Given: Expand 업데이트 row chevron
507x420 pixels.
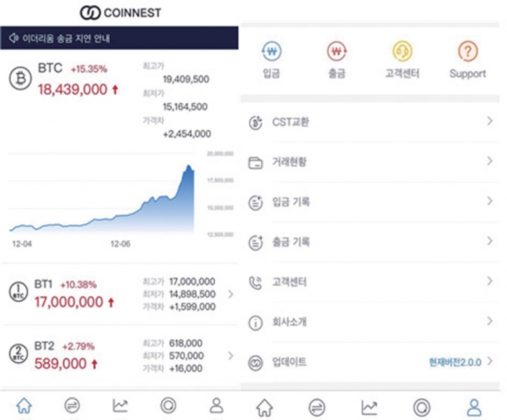Looking at the screenshot, I should (490, 361).
